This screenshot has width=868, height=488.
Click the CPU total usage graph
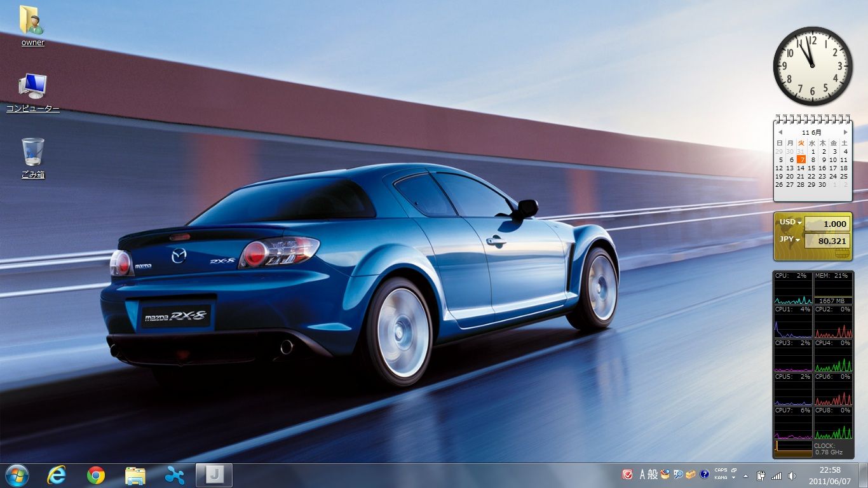coord(793,288)
